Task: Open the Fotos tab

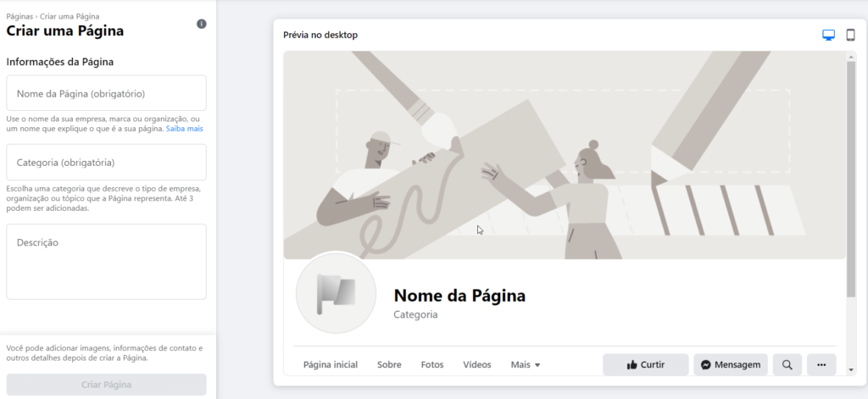Action: 432,364
